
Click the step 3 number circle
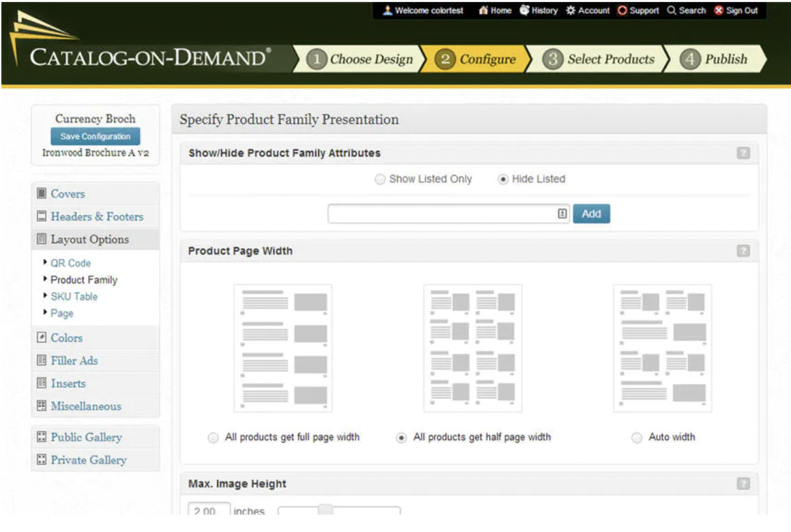(x=552, y=60)
